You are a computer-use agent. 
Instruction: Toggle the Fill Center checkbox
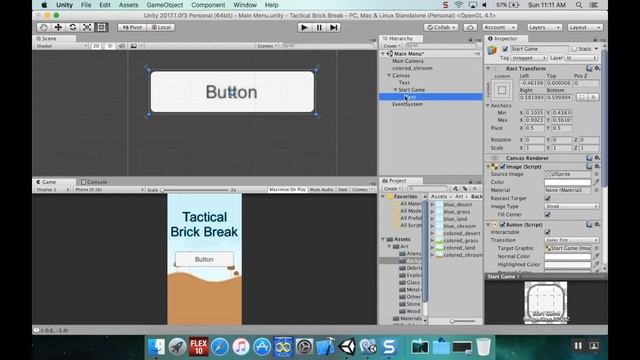(548, 214)
